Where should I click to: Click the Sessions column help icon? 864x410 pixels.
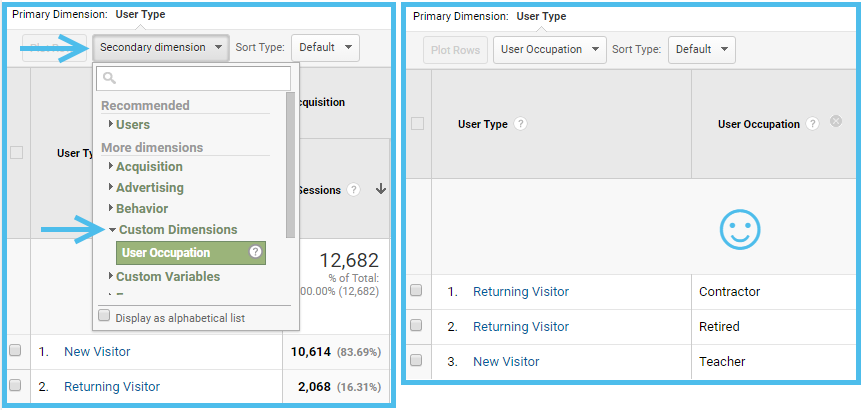(354, 190)
